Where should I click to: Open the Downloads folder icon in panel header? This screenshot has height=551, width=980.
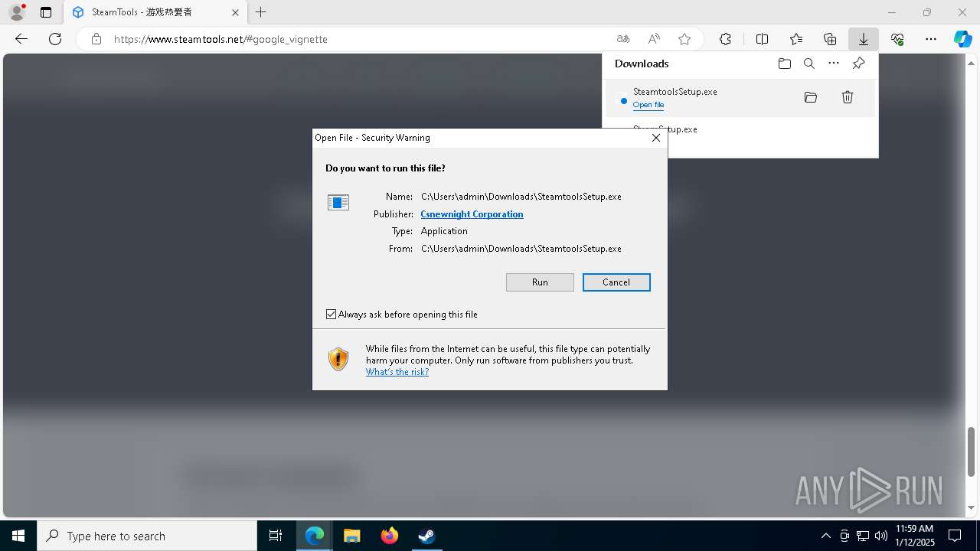pyautogui.click(x=785, y=64)
